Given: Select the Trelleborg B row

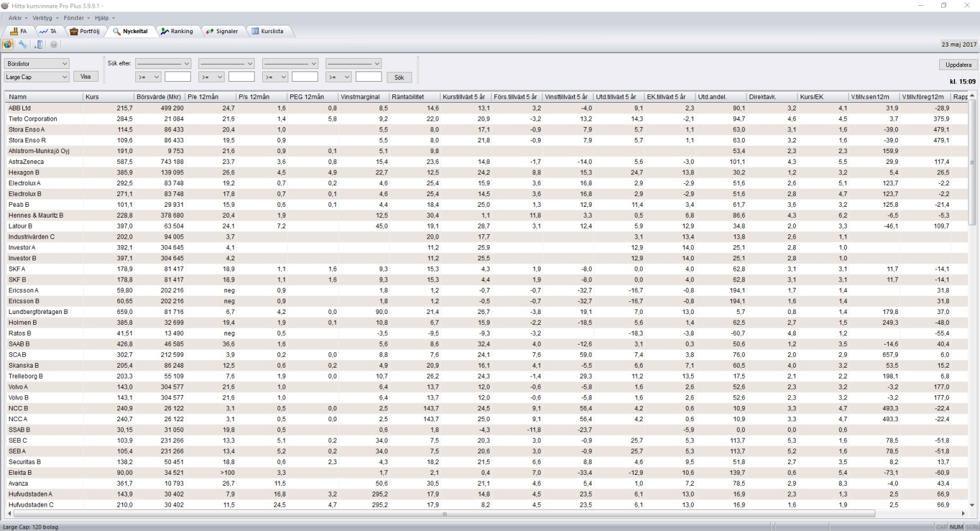Looking at the screenshot, I should coord(487,377).
